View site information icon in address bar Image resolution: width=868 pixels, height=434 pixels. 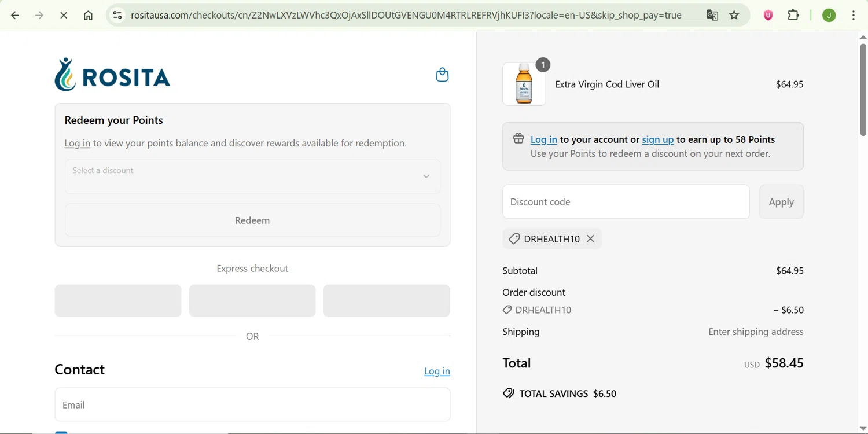tap(117, 15)
